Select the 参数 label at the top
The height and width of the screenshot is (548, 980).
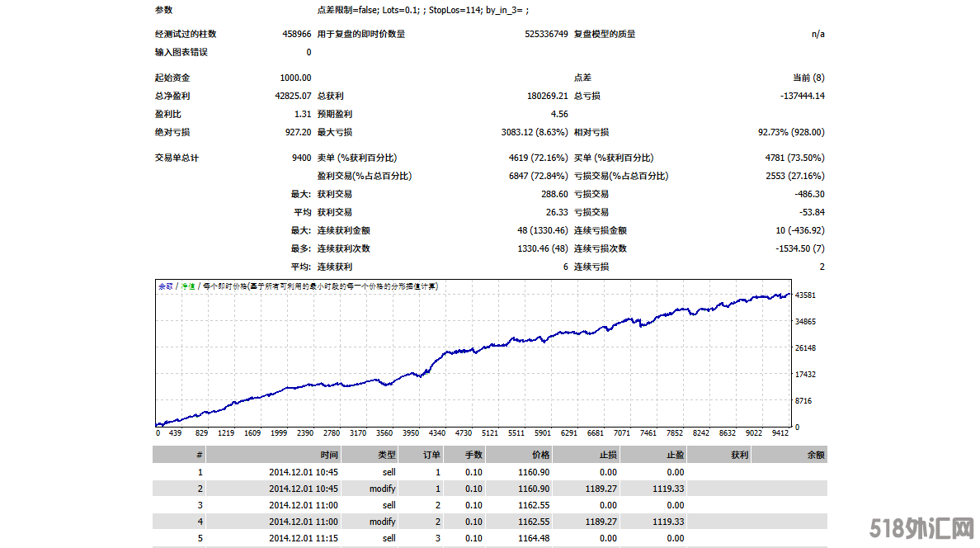164,10
